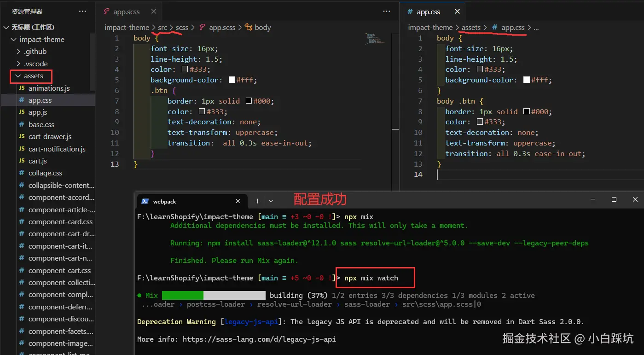Close the webpack terminal tab
The height and width of the screenshot is (355, 644).
click(x=238, y=201)
